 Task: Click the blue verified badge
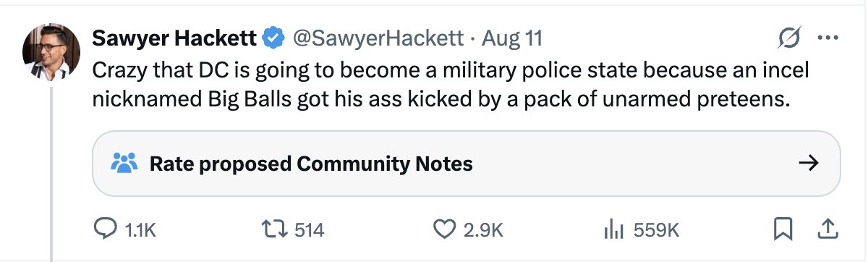click(273, 38)
